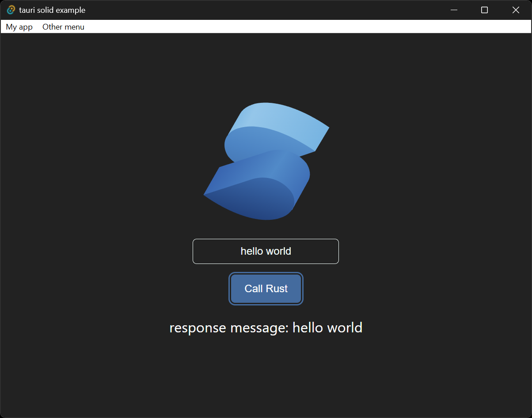532x418 pixels.
Task: Open the My app menu
Action: [x=19, y=27]
